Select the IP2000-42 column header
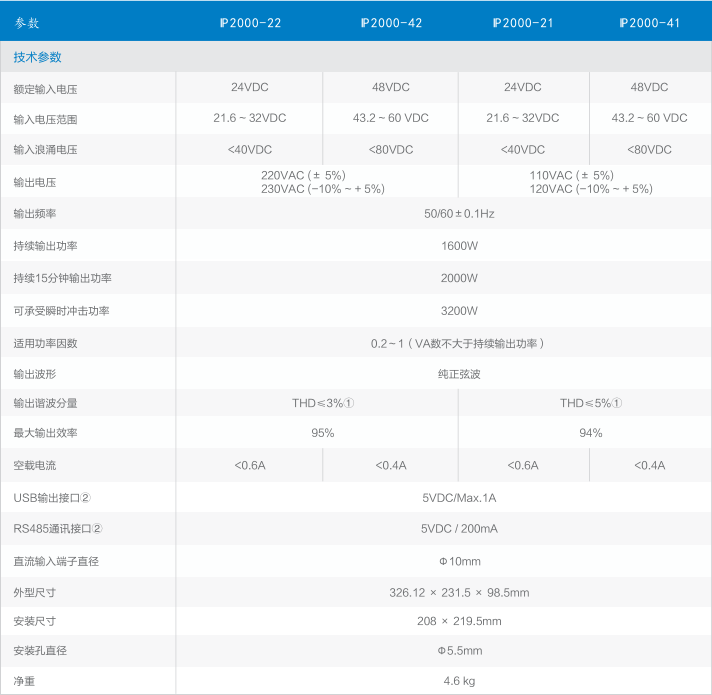Image resolution: width=712 pixels, height=695 pixels. pos(391,22)
